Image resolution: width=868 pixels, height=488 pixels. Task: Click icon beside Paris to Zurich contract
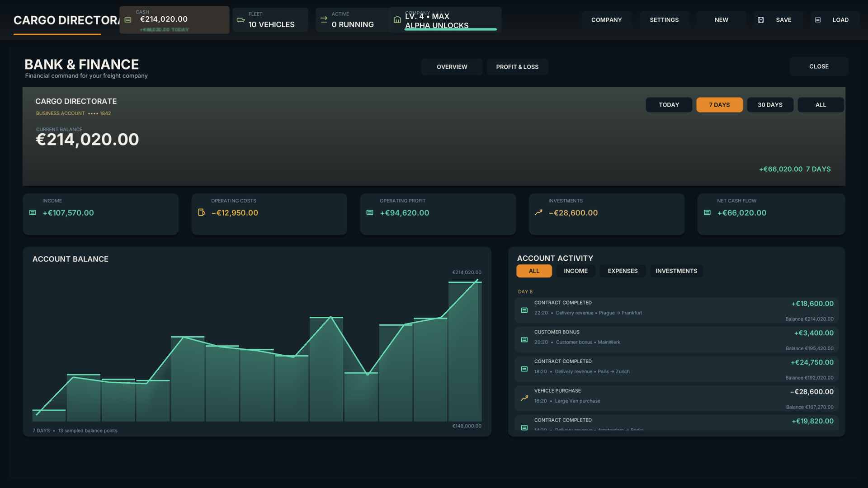tap(524, 369)
